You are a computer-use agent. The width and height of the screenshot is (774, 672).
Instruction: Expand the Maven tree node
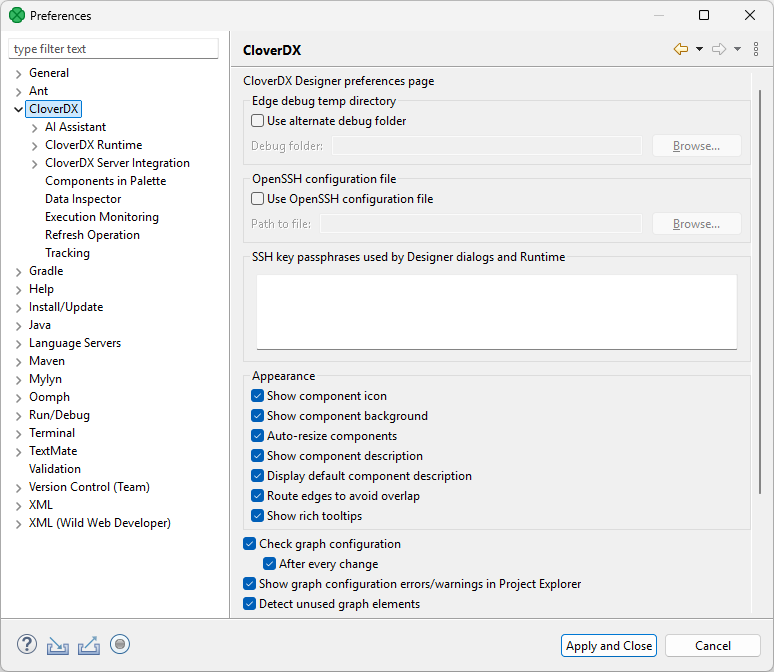pyautogui.click(x=18, y=362)
